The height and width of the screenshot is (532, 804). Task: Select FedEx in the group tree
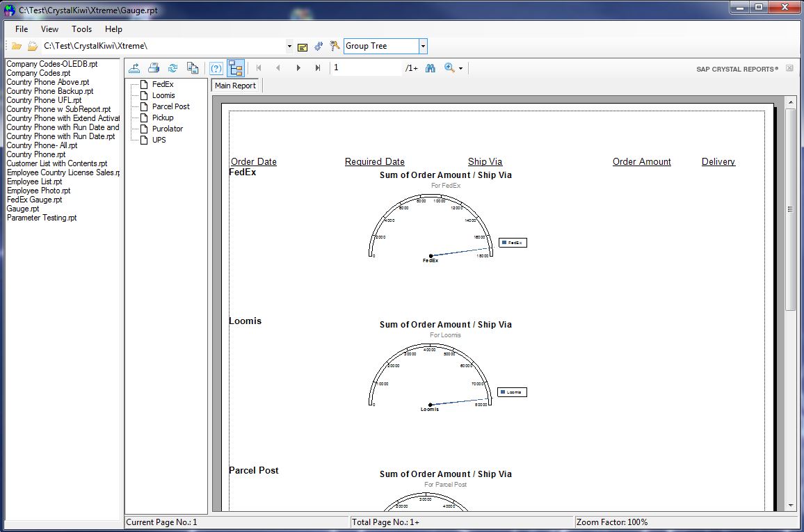(x=163, y=84)
